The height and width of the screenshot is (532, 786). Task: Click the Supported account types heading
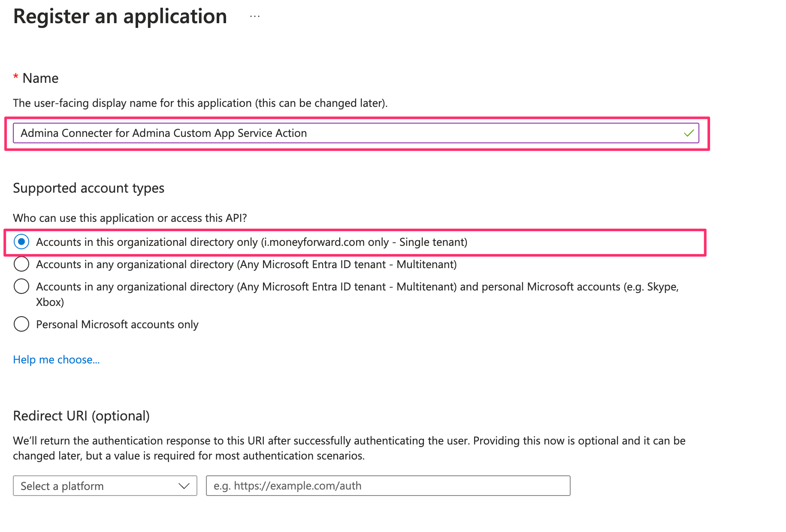tap(89, 188)
